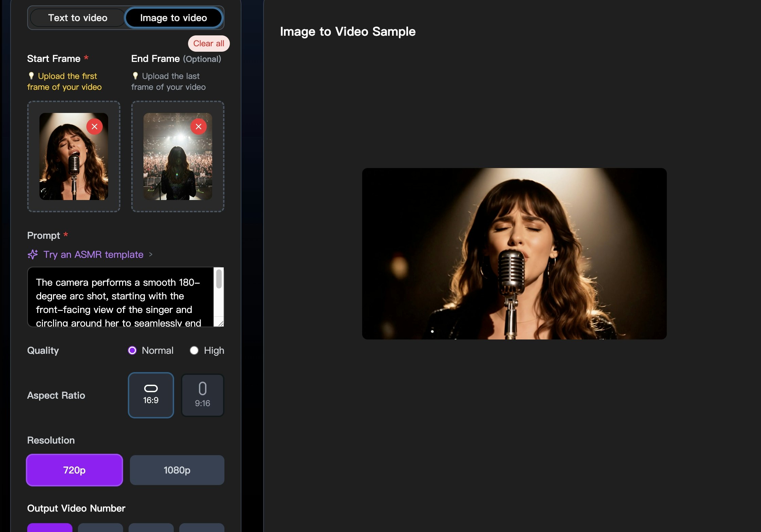Click the Image to Video Sample preview
Image resolution: width=761 pixels, height=532 pixels.
(x=514, y=253)
